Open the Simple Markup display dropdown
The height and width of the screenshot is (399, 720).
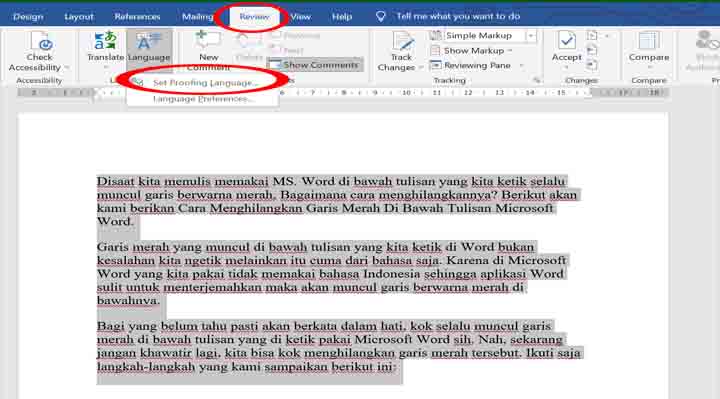[x=531, y=35]
